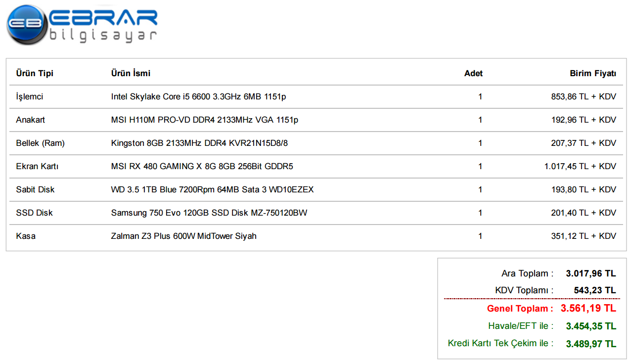Select the Adet column header
Screen dimensions: 629x364
coord(473,73)
